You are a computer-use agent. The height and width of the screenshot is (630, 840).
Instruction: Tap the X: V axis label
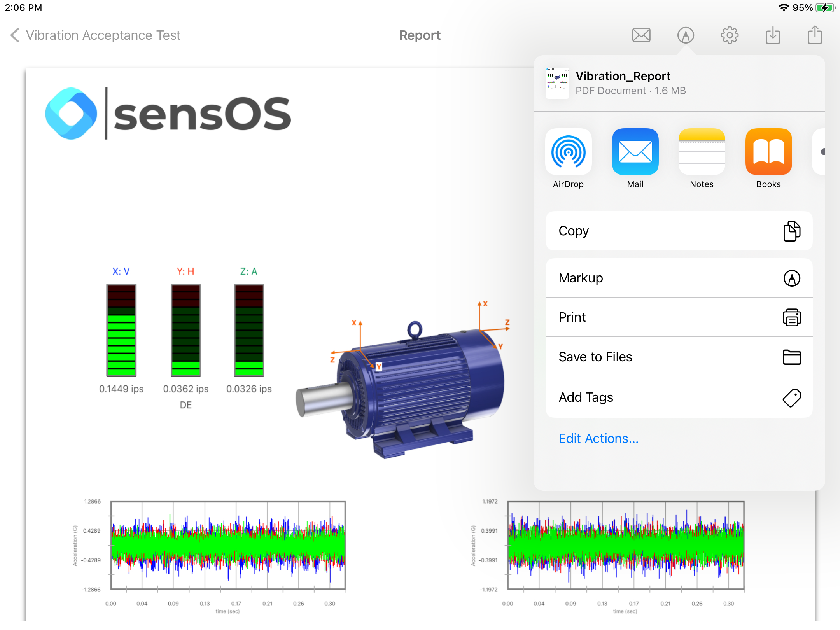coord(121,271)
